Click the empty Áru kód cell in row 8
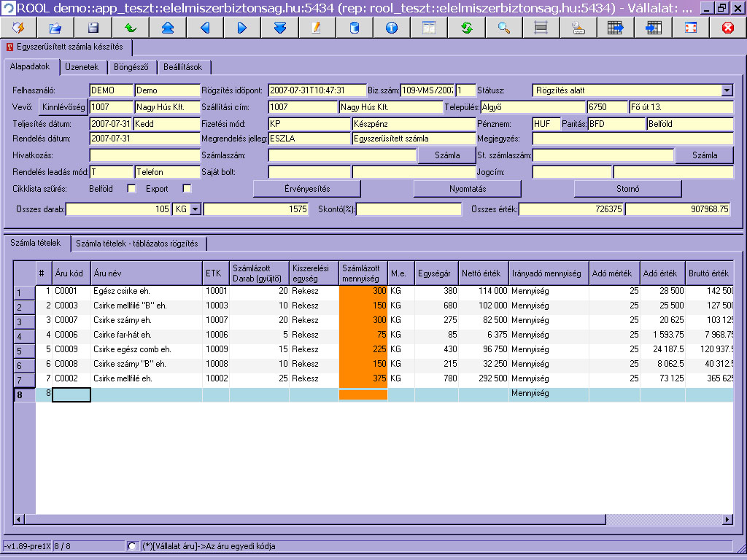The height and width of the screenshot is (560, 747). (71, 394)
